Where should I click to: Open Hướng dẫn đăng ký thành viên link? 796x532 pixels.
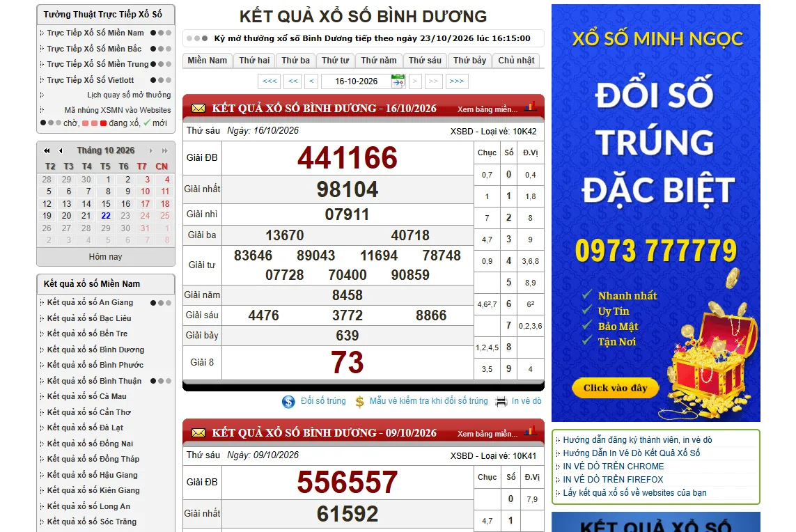pos(638,440)
